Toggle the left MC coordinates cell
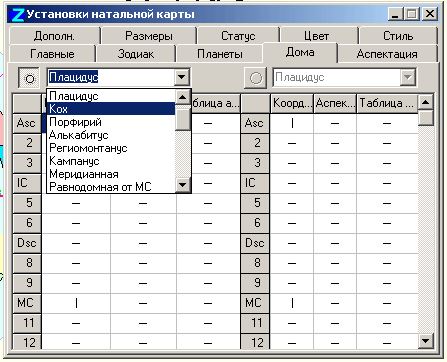 [x=76, y=303]
